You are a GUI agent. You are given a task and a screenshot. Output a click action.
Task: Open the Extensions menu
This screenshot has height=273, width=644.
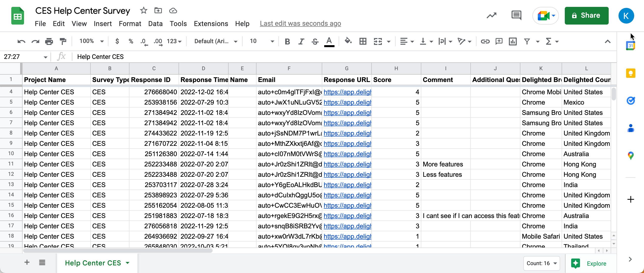(211, 24)
